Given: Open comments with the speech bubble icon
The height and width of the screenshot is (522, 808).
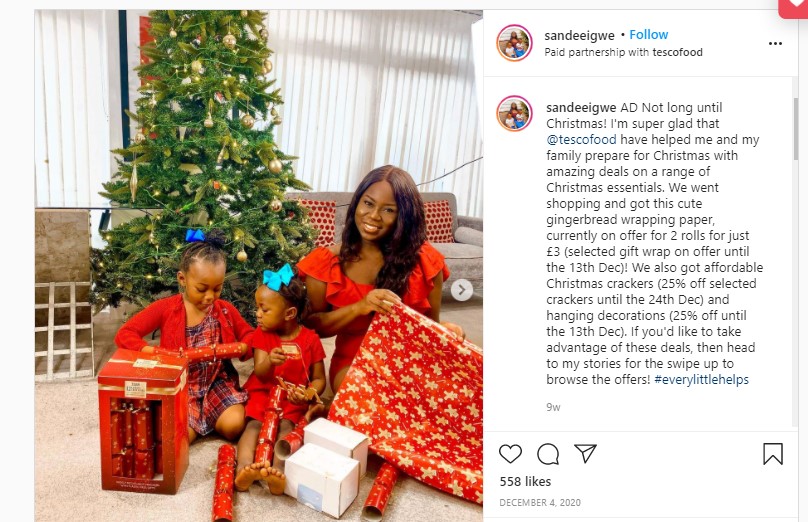Looking at the screenshot, I should click(x=548, y=454).
